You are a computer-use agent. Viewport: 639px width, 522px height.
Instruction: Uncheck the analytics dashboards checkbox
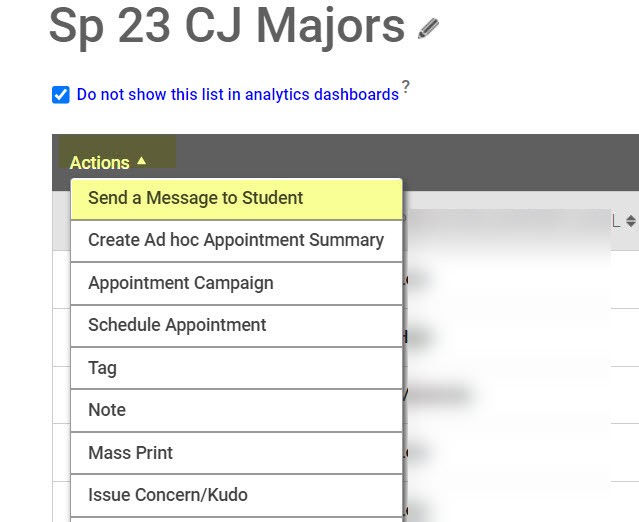point(61,95)
